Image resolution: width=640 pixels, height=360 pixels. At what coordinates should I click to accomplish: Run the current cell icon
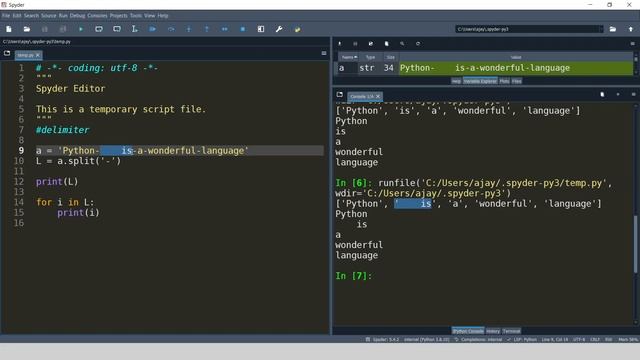(99, 29)
